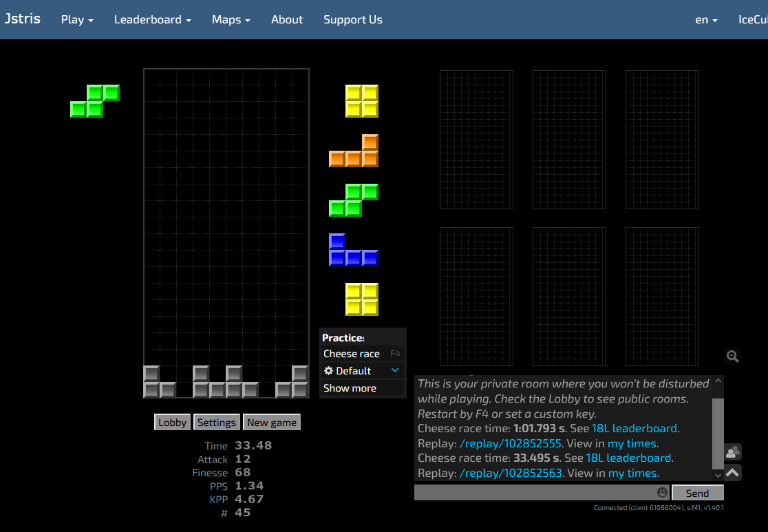Click the Settings button

[x=217, y=423]
